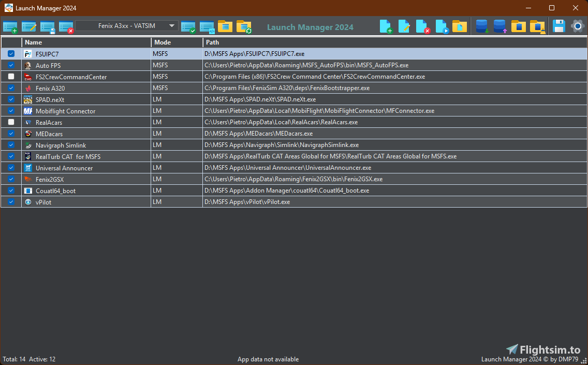Click the edit profile pencil icon
Image resolution: width=588 pixels, height=365 pixels.
(x=29, y=27)
